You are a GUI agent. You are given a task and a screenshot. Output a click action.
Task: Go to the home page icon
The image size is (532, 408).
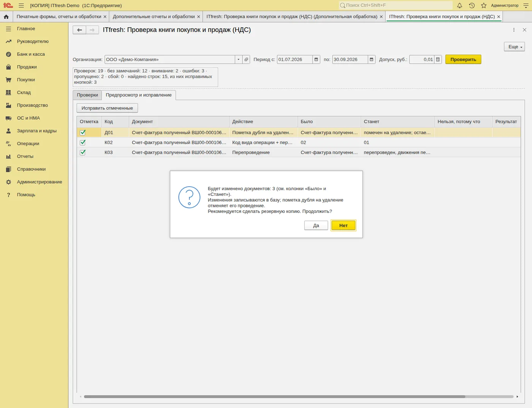tap(6, 17)
